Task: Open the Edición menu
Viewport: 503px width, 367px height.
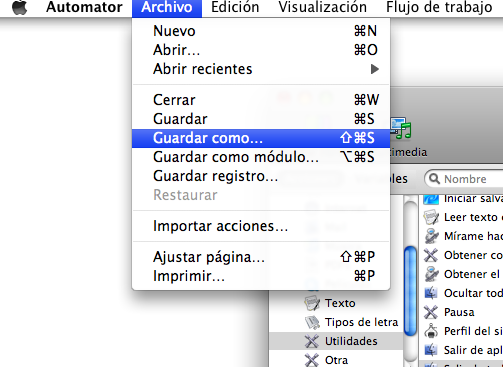Action: click(x=235, y=7)
